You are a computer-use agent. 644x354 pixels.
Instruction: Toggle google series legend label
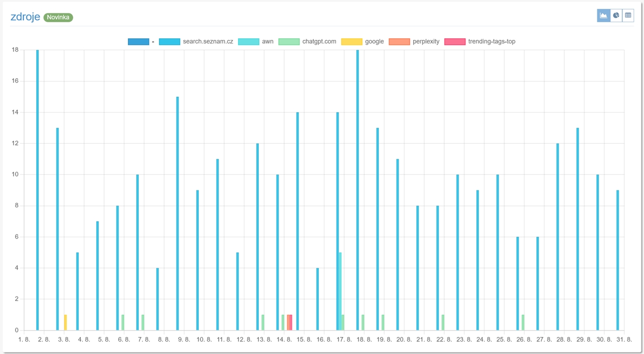tap(374, 41)
